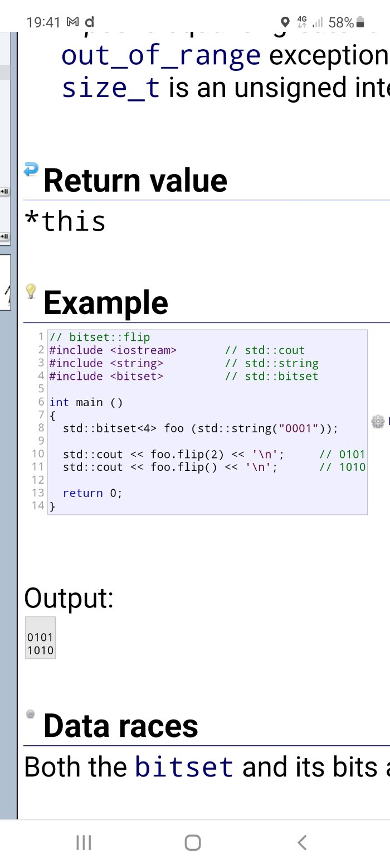Tap the 'int main ()' code line

86,402
